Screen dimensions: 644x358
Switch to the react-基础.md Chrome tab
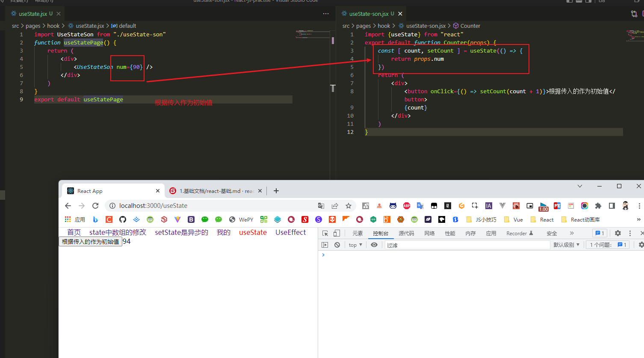216,191
